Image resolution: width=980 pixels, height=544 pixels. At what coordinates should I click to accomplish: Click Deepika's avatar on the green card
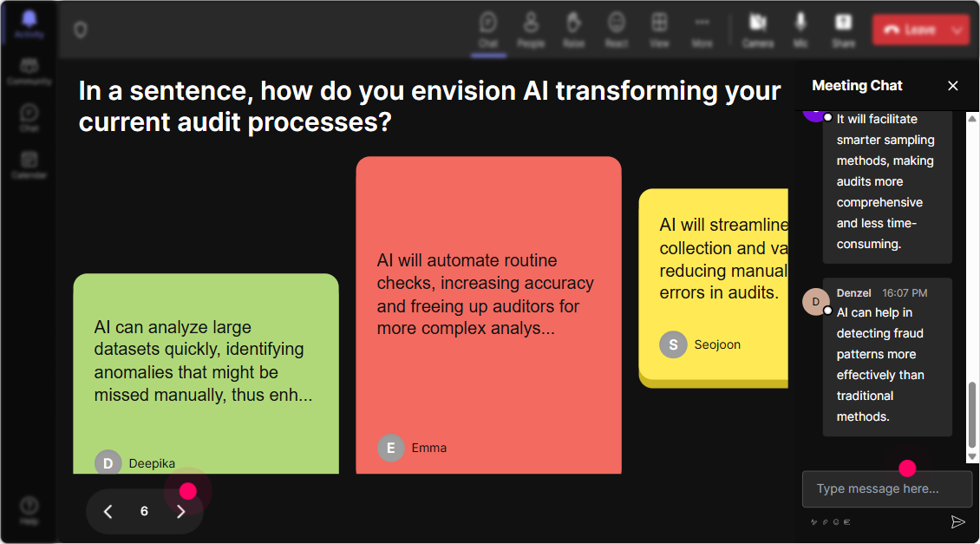tap(108, 462)
